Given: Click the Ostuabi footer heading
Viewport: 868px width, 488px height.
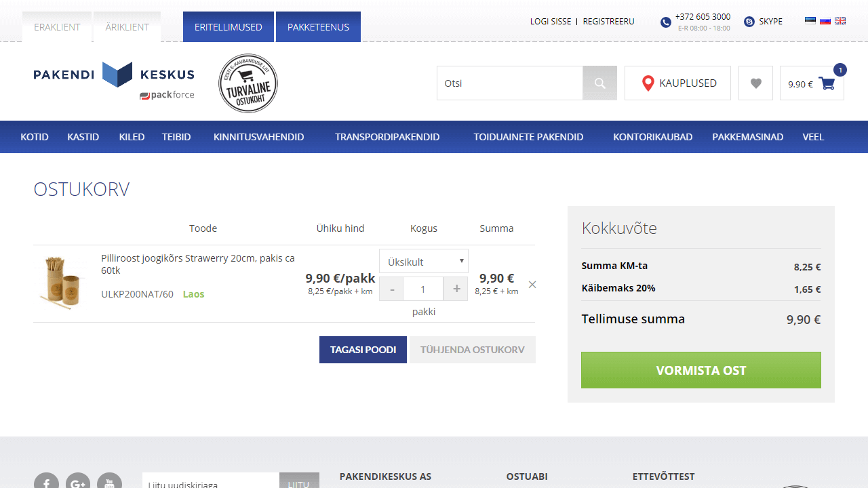Looking at the screenshot, I should [x=527, y=476].
